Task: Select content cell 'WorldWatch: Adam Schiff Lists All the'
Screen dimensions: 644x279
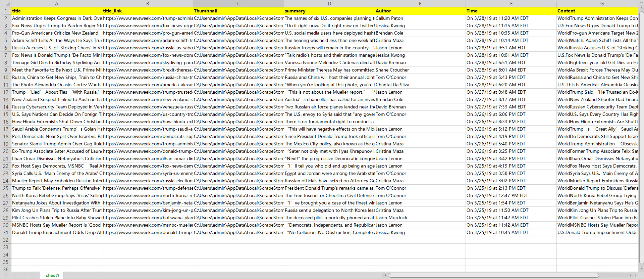Action: tap(598, 40)
